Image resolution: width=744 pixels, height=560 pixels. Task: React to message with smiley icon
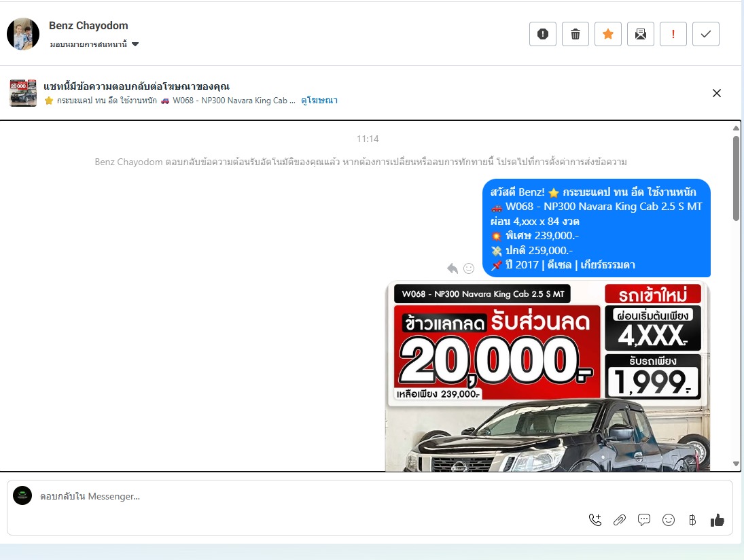click(469, 268)
